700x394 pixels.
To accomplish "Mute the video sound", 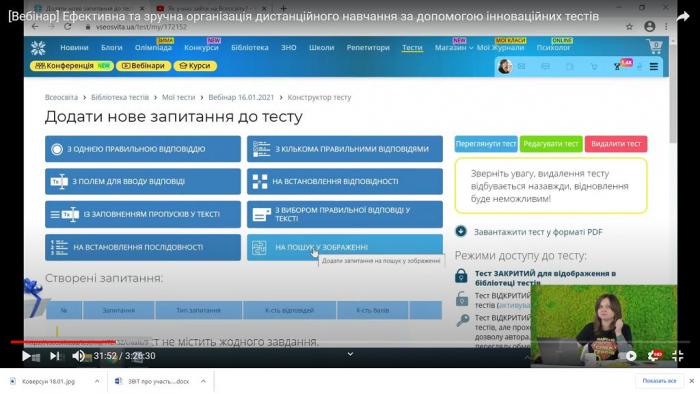I will coord(78,356).
